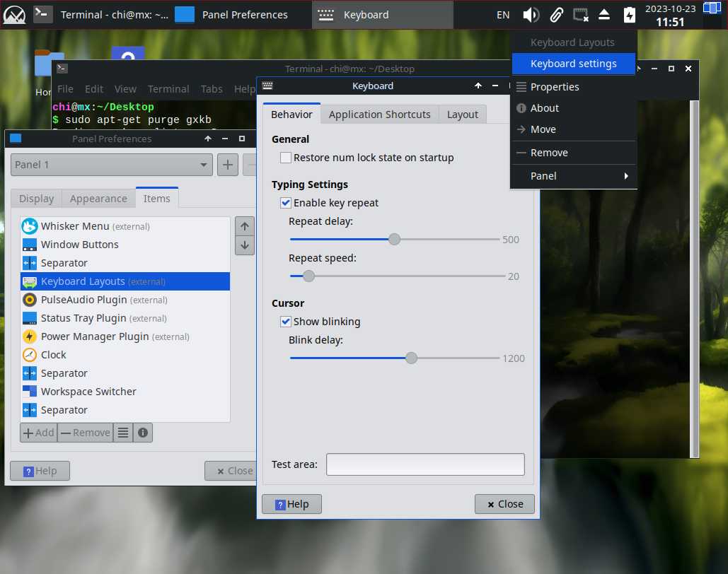Select the Items tab in Panel Preferences
The width and height of the screenshot is (728, 574).
(x=157, y=198)
